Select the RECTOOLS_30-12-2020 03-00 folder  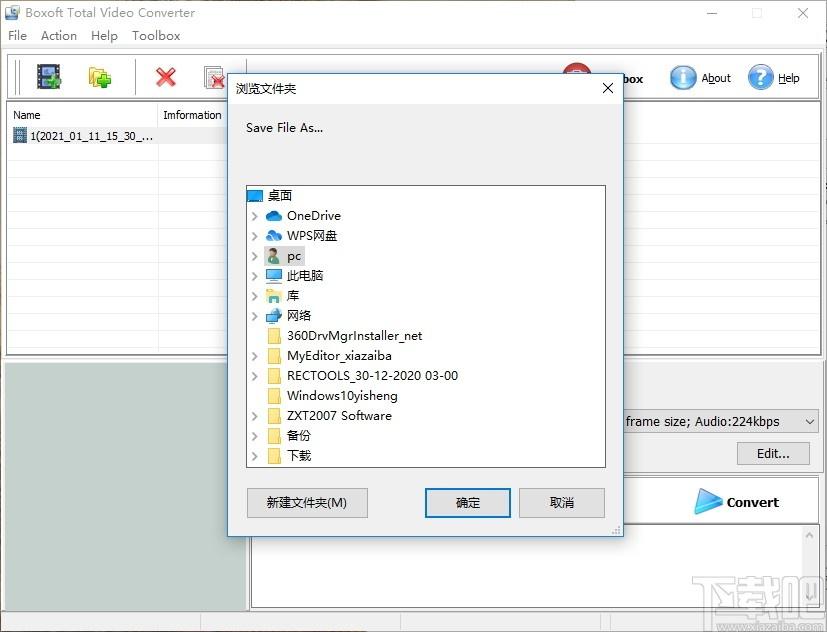[x=372, y=376]
